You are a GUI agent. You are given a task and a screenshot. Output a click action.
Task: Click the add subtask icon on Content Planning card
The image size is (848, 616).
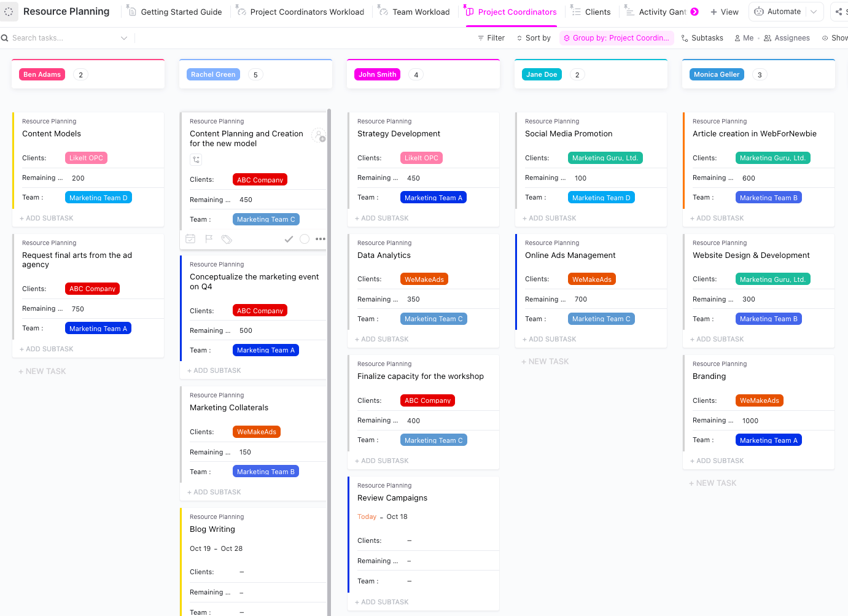(196, 160)
